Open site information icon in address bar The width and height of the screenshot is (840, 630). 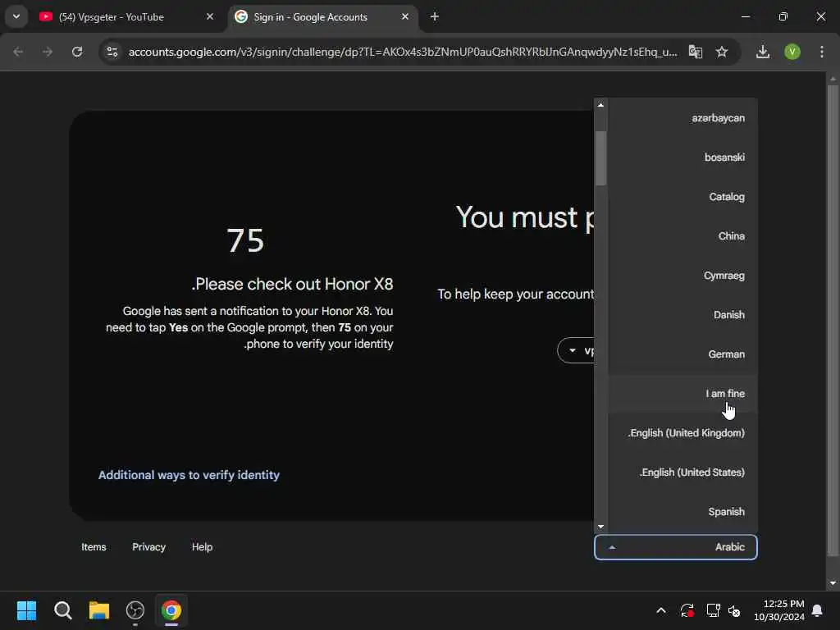coord(112,52)
